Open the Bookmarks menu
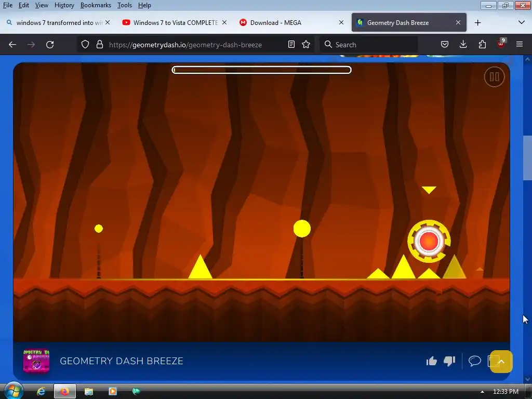The width and height of the screenshot is (532, 399). (96, 5)
